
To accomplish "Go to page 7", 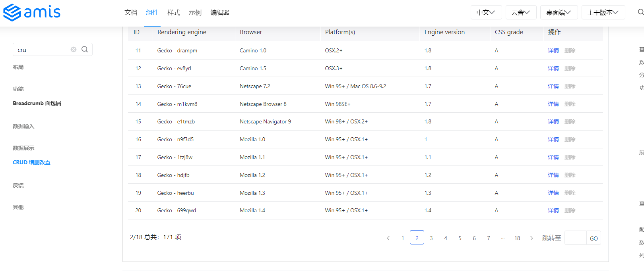I will [489, 238].
